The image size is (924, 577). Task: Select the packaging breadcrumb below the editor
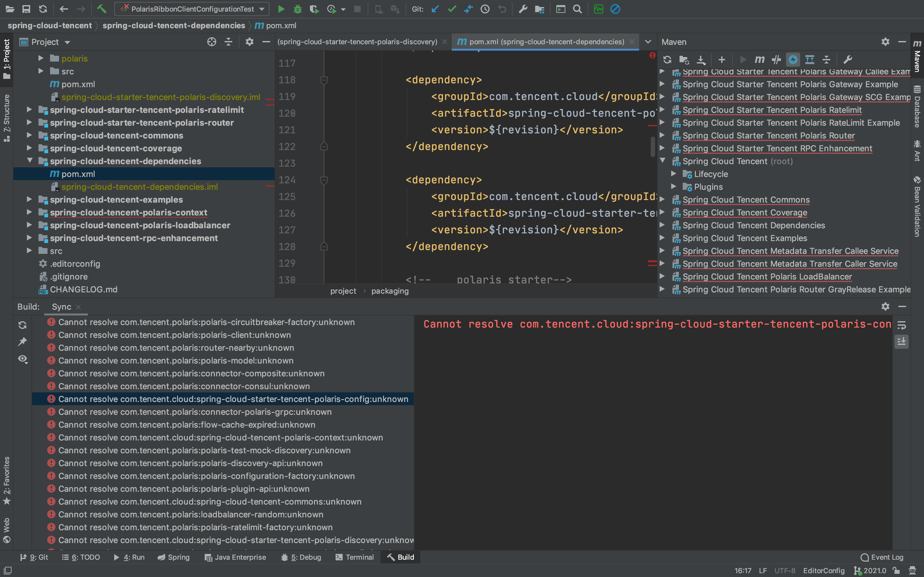390,291
